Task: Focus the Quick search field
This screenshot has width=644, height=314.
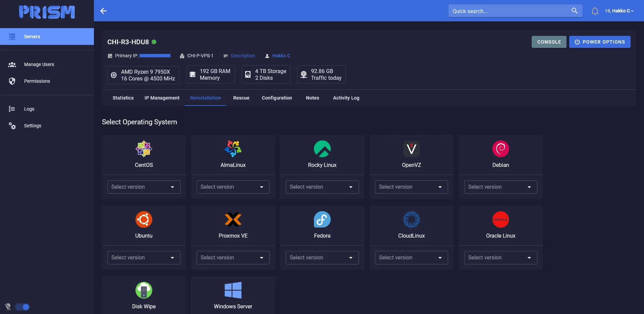Action: pyautogui.click(x=508, y=11)
